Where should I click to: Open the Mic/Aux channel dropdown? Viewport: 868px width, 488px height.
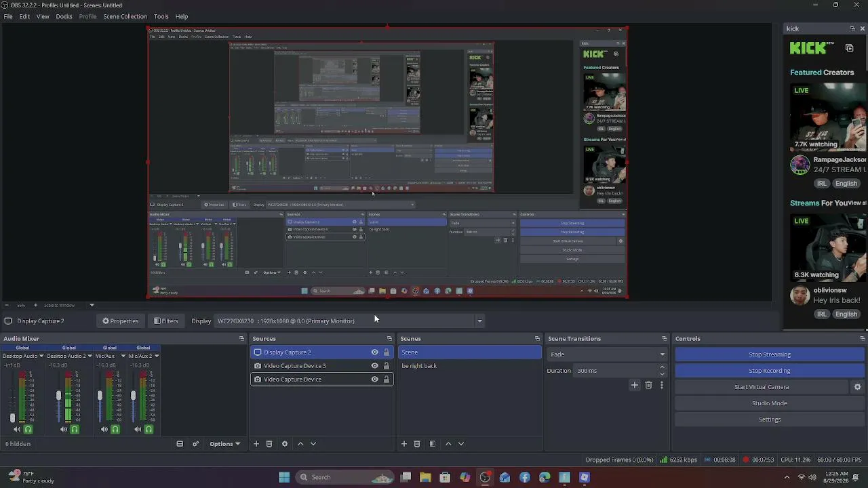click(x=123, y=356)
